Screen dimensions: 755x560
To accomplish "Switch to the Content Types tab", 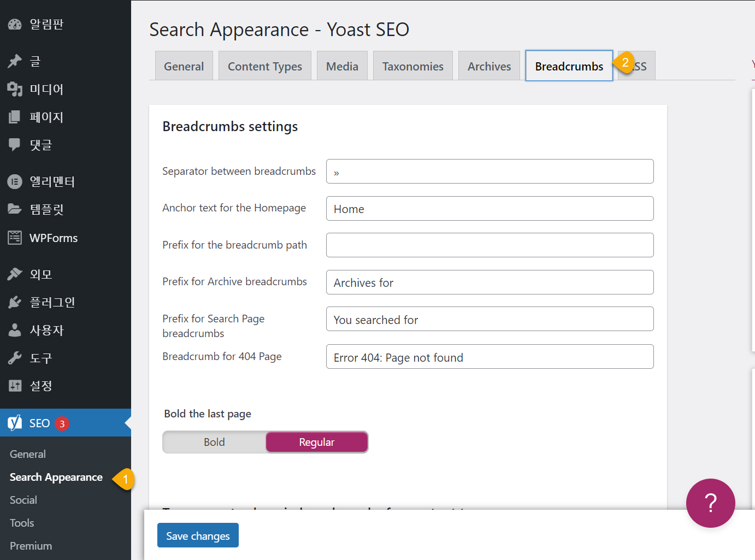I will (x=265, y=66).
